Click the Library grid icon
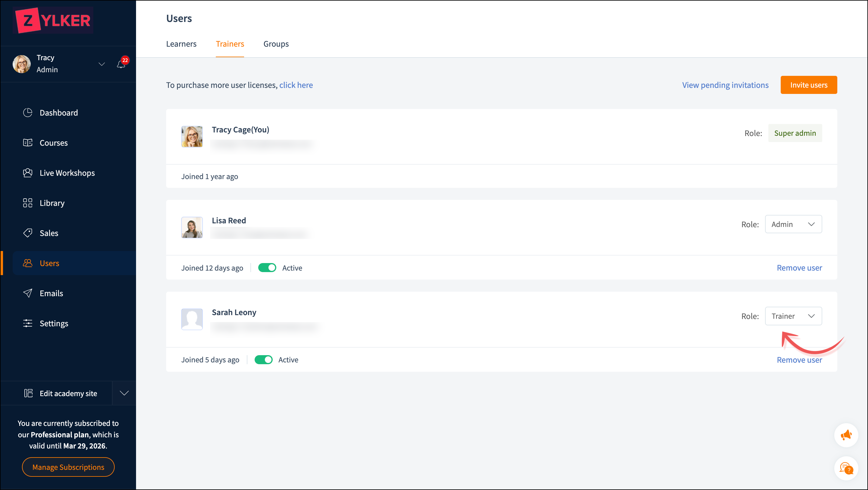Image resolution: width=868 pixels, height=490 pixels. pyautogui.click(x=28, y=203)
